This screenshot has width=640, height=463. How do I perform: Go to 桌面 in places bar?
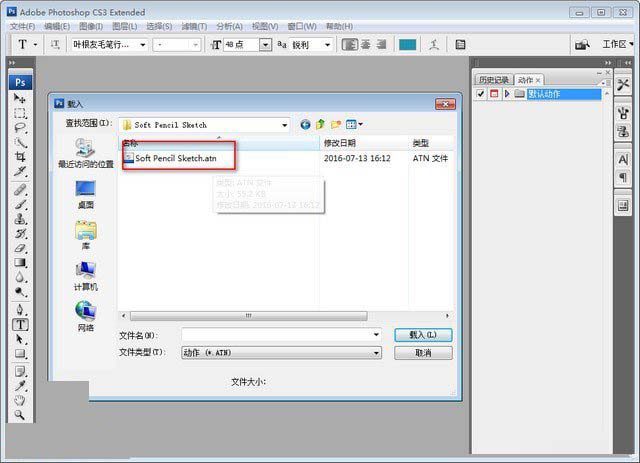pos(85,194)
